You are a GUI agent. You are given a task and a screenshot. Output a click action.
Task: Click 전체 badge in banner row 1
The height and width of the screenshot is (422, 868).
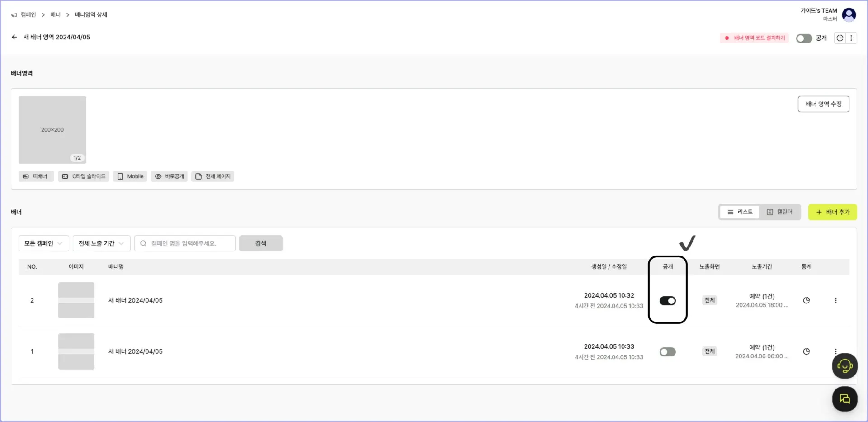point(710,351)
